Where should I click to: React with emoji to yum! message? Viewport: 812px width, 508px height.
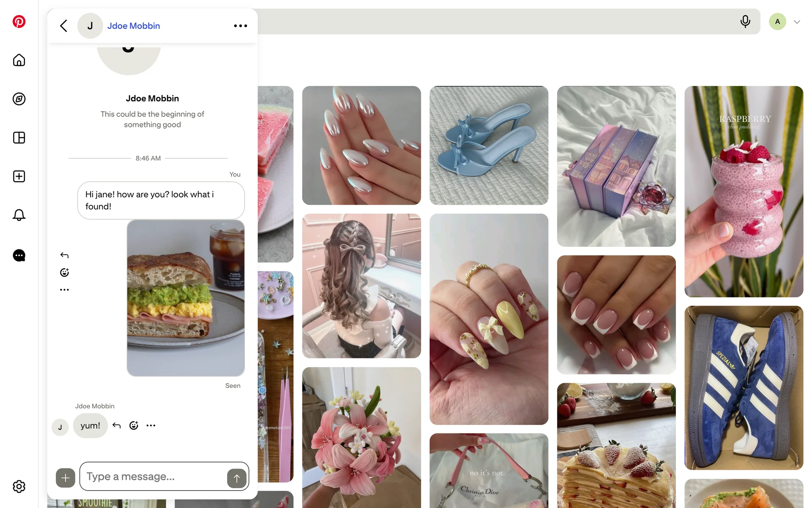(x=134, y=425)
